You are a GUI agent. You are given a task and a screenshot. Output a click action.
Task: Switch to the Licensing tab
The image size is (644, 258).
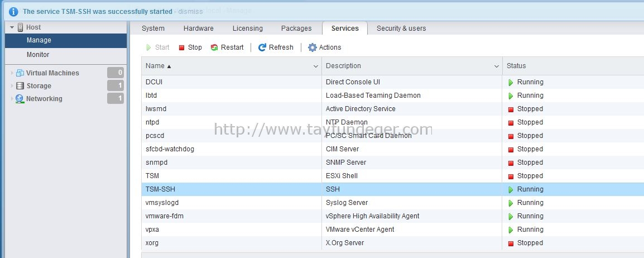[x=248, y=28]
